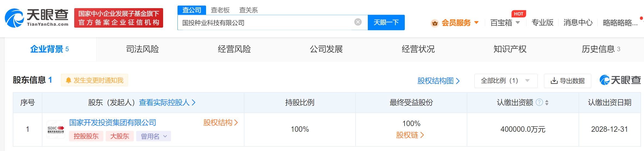The image size is (644, 151).
Task: Open the 会员服务 dropdown arrow
Action: click(x=476, y=23)
